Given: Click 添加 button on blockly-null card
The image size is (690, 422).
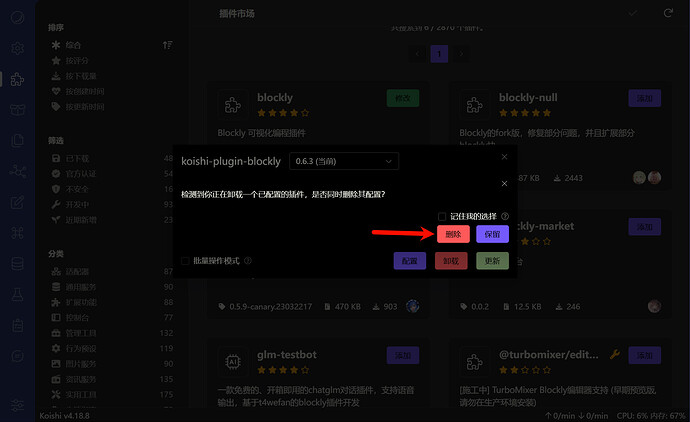Looking at the screenshot, I should (645, 98).
